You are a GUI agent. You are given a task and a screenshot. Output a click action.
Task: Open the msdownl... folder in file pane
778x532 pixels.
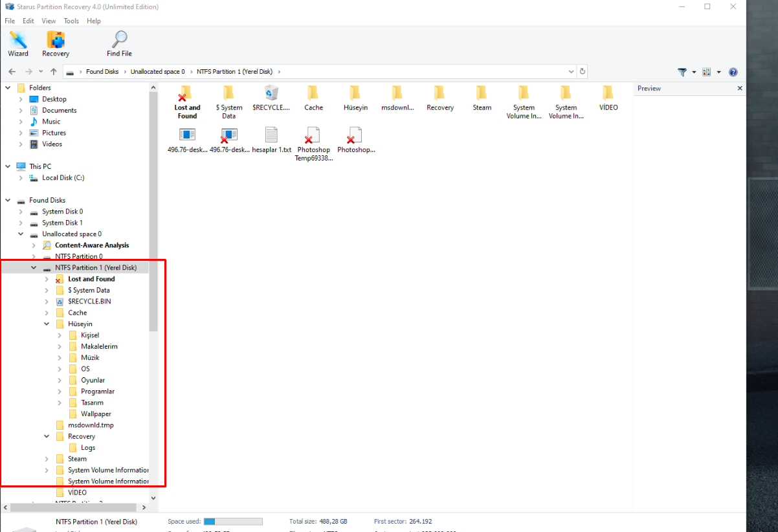pyautogui.click(x=397, y=98)
